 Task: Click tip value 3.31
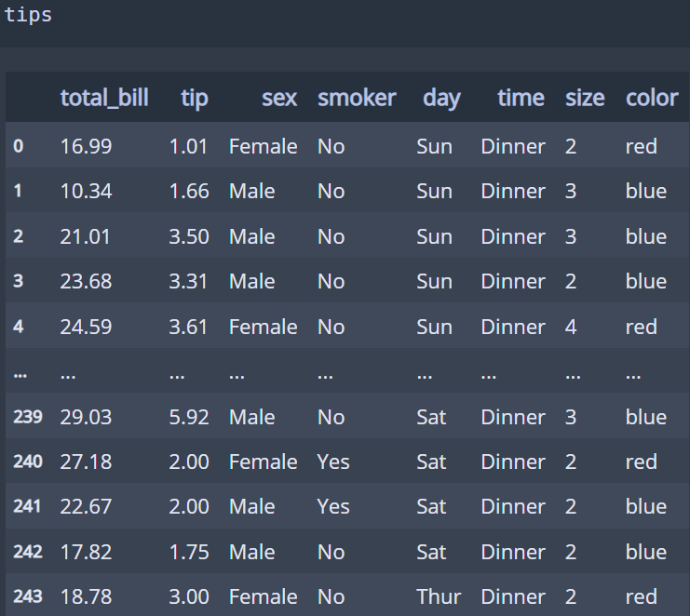point(188,281)
